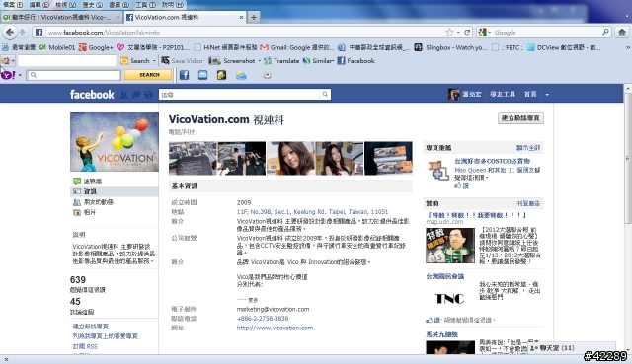Click the Facebook search input field
632x364 pixels.
pyautogui.click(x=240, y=95)
